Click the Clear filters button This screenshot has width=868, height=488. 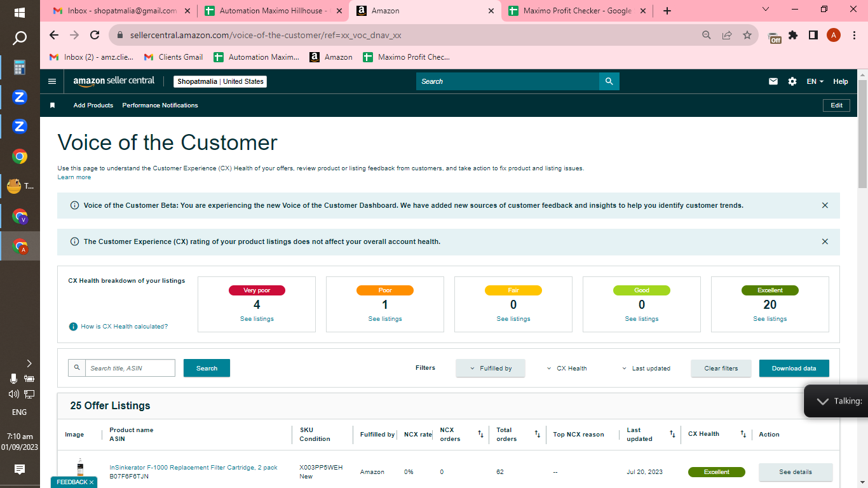click(x=721, y=369)
